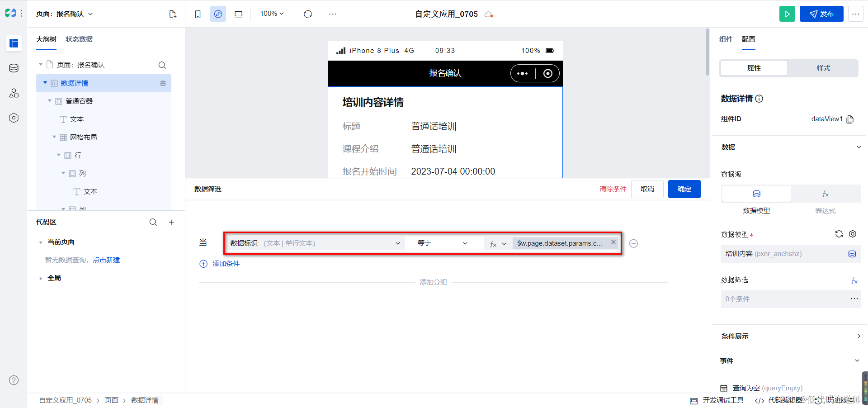Expand the 全局 code section
Screen dimensions: 868x408
point(41,279)
